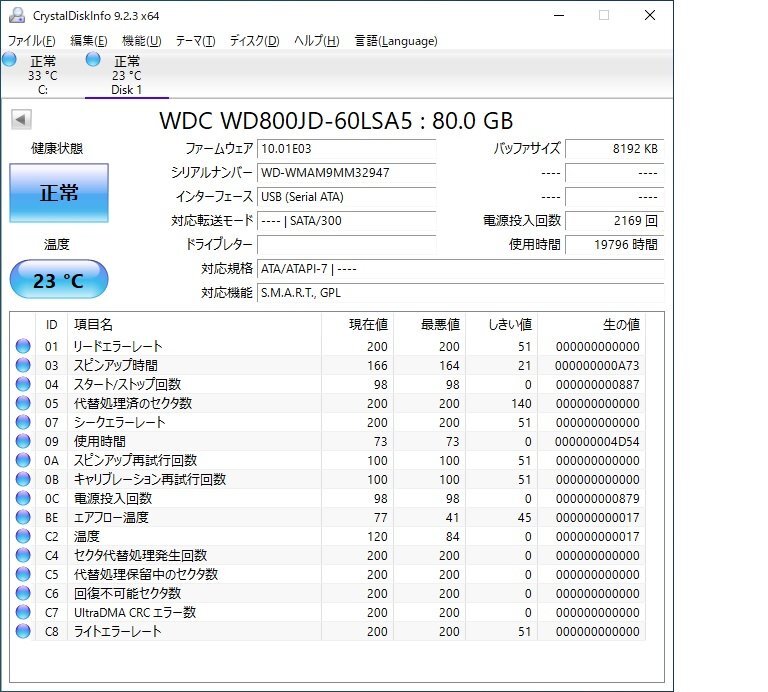Click the buffer size field 8192 KB

pos(615,148)
